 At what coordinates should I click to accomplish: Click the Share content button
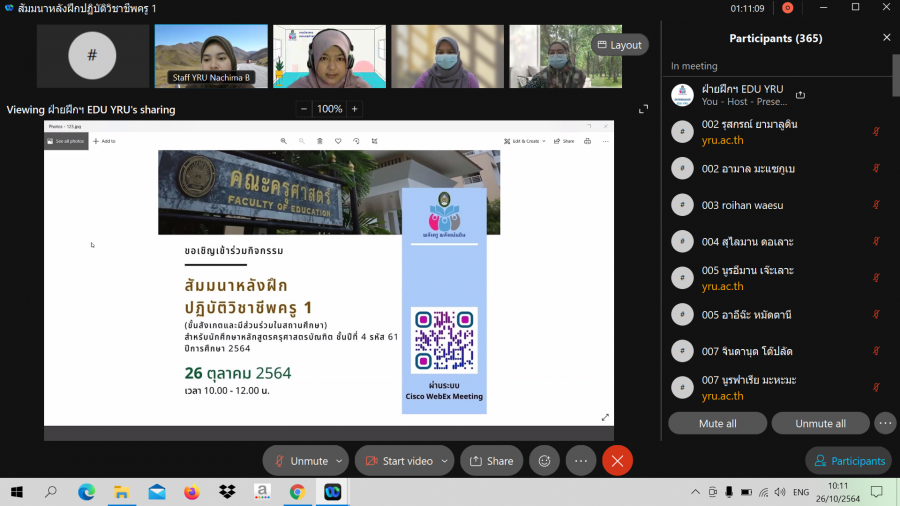[x=491, y=461]
